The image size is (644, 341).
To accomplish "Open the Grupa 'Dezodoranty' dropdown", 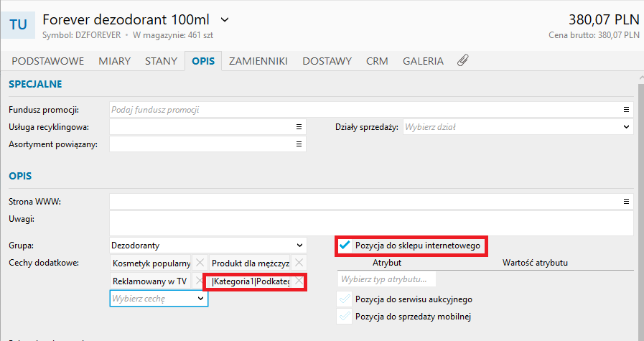I will tap(299, 246).
